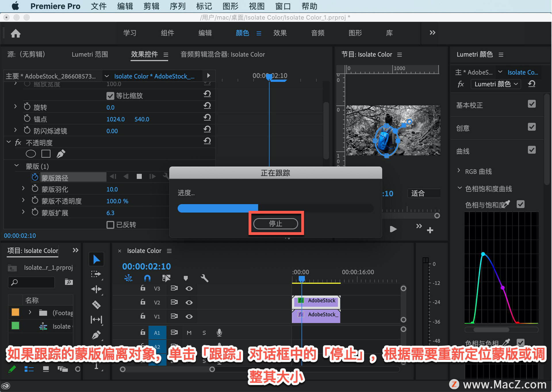552x392 pixels.
Task: Expand the (Footage) bin in project panel
Action: pyautogui.click(x=30, y=312)
